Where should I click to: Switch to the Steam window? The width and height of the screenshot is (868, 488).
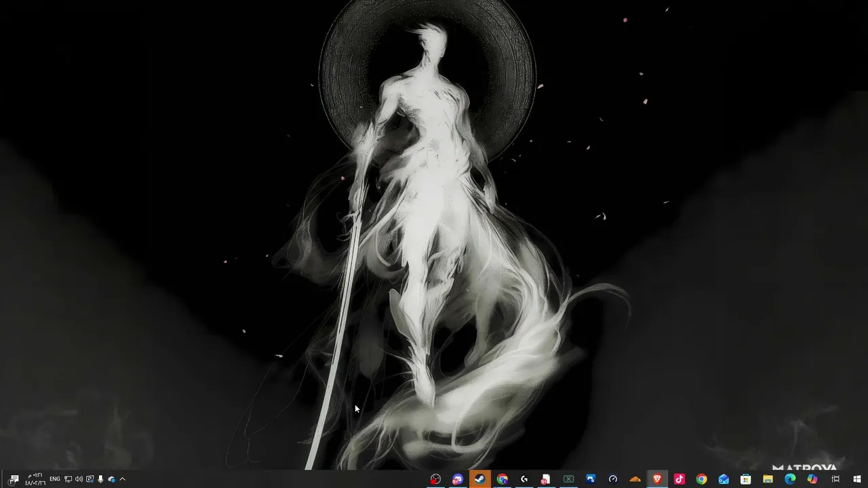[479, 479]
